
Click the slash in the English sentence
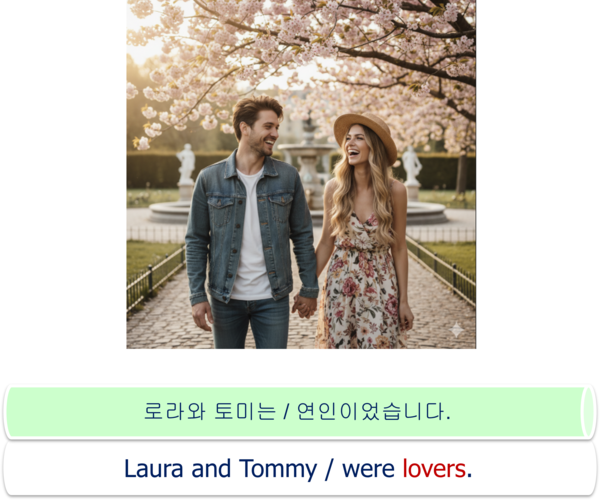pyautogui.click(x=329, y=469)
